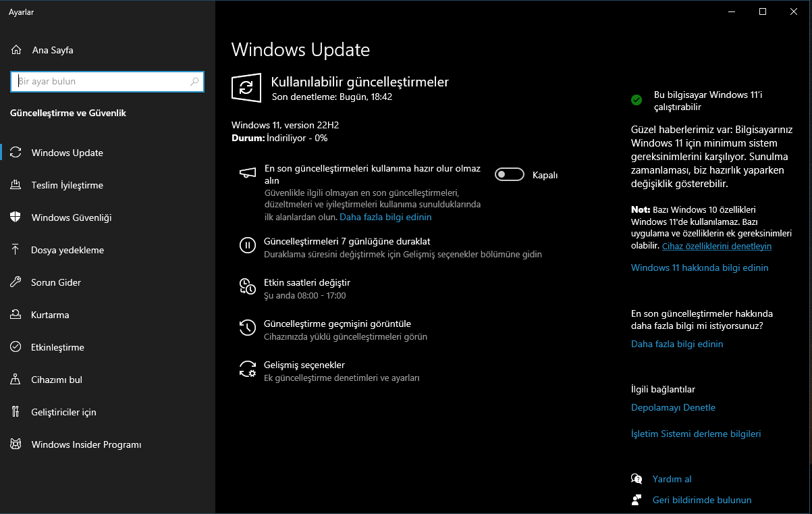Minimize the Ayarlar window

click(x=732, y=11)
